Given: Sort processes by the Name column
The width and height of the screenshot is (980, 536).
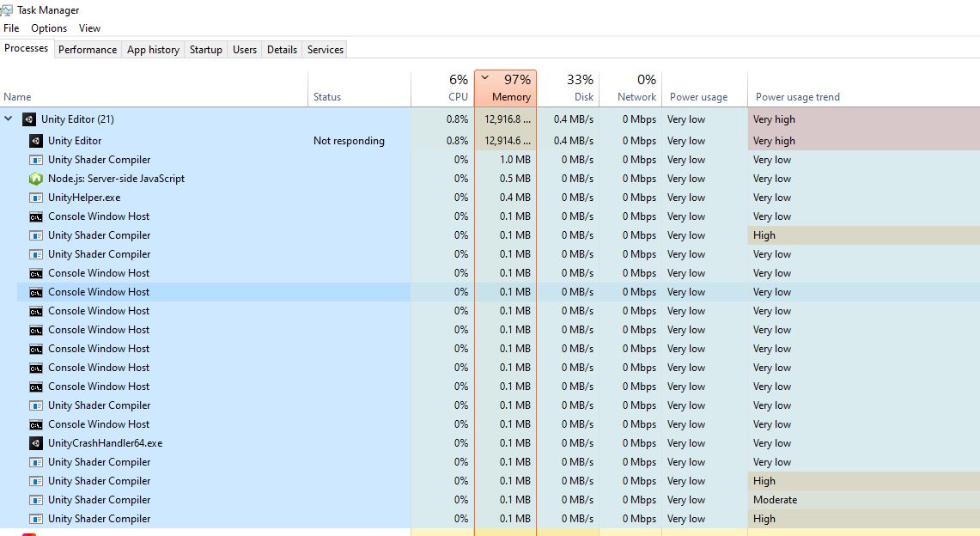Looking at the screenshot, I should coord(154,88).
